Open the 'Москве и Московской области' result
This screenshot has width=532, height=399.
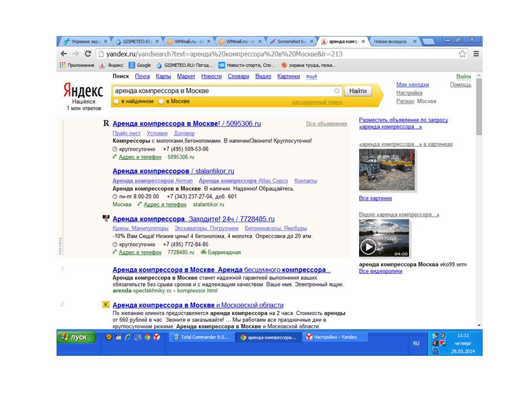(198, 305)
